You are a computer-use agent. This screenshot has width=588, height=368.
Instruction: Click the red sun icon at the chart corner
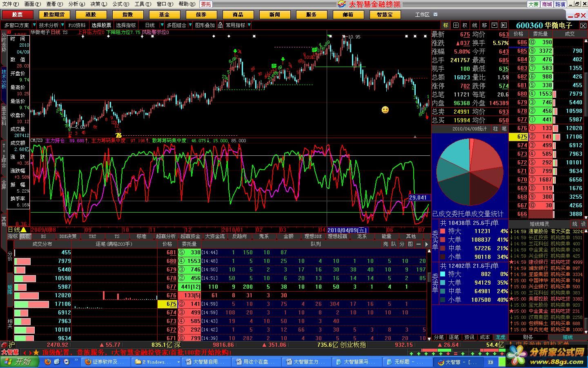pos(9,32)
